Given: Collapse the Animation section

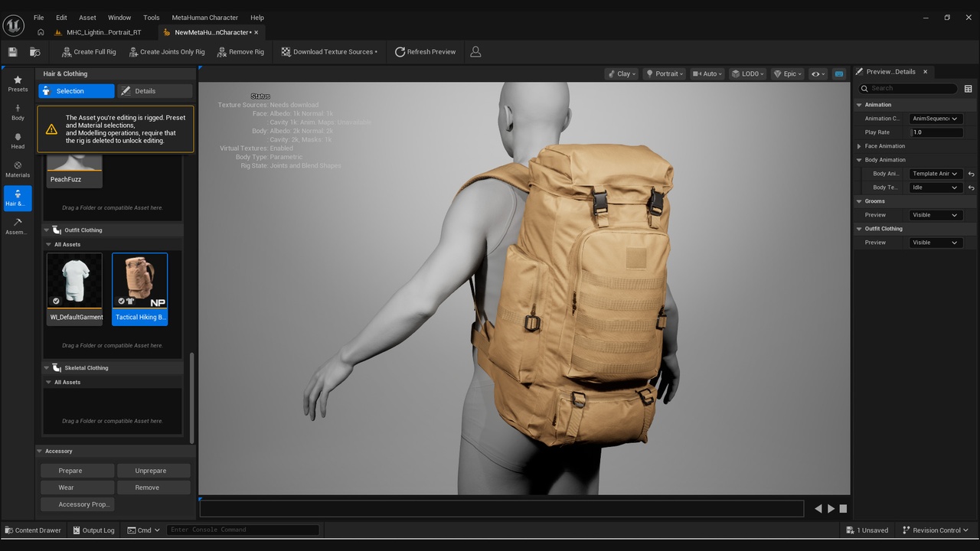Looking at the screenshot, I should (859, 105).
